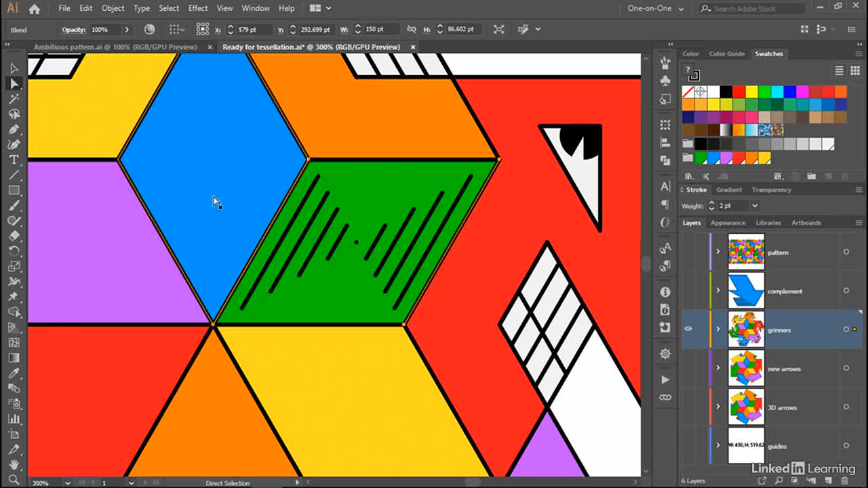Open the Align panel icon

click(665, 143)
